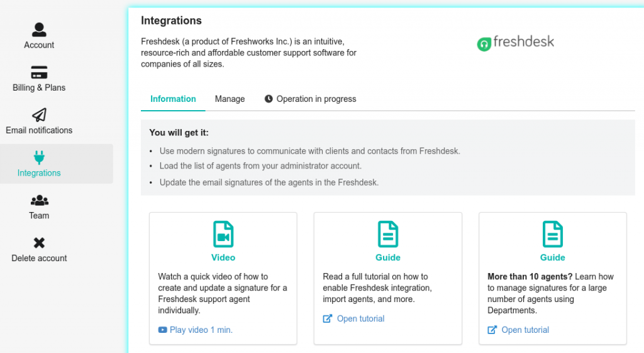The height and width of the screenshot is (353, 644).
Task: Click the Delete account X icon
Action: (39, 243)
